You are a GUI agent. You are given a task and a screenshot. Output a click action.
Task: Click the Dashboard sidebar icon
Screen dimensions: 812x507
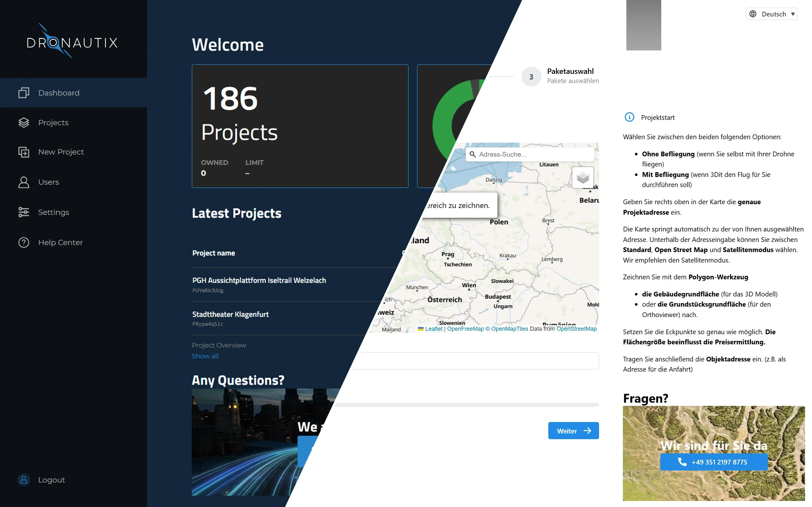(x=23, y=93)
